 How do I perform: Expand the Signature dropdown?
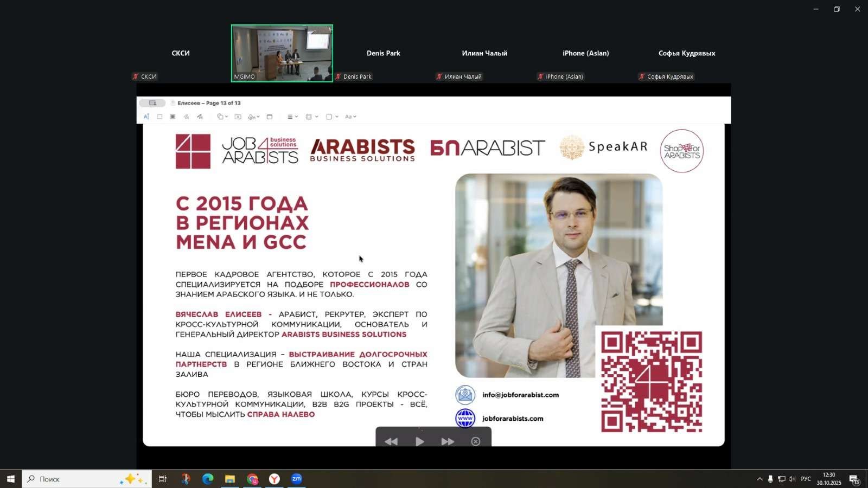point(254,117)
